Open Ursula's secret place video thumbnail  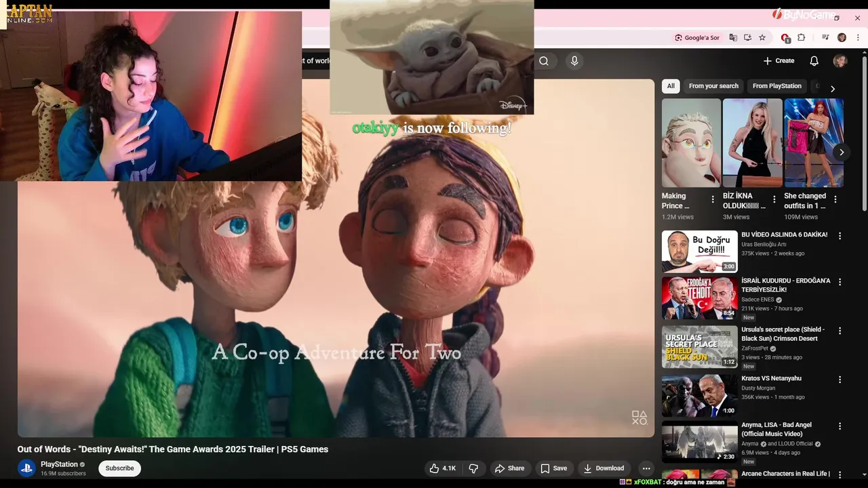pyautogui.click(x=700, y=347)
